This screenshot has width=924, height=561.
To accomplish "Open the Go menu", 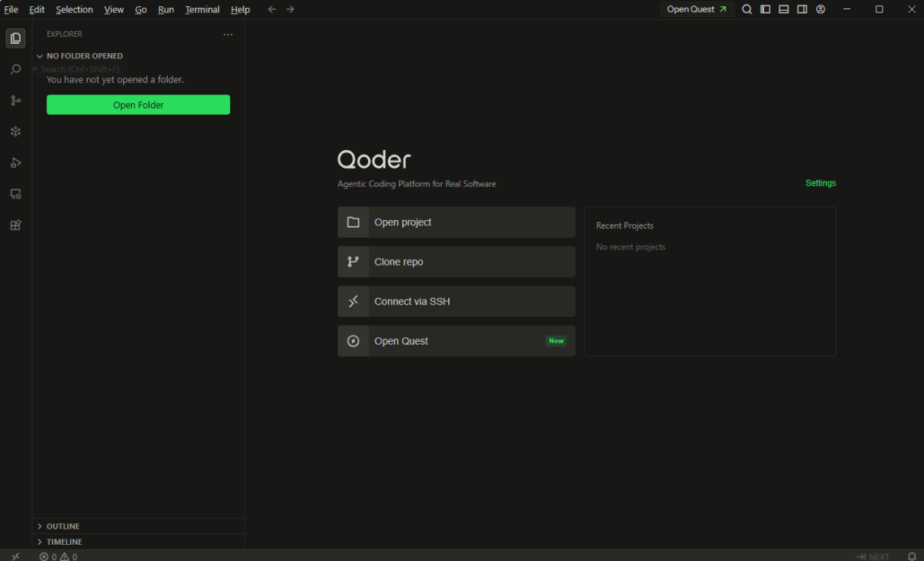I will (x=141, y=9).
